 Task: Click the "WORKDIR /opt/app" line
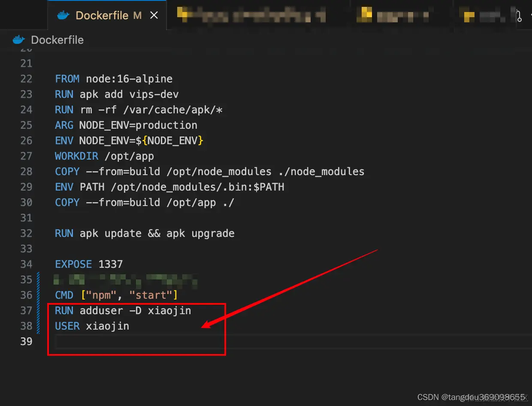pos(104,156)
